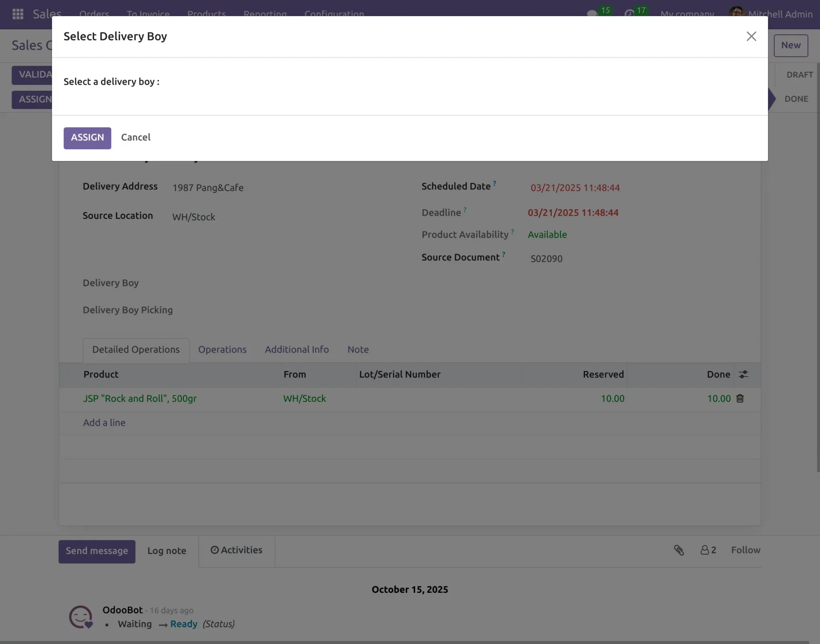Viewport: 820px width, 644px height.
Task: Open column settings adjust icon in table header
Action: [743, 374]
